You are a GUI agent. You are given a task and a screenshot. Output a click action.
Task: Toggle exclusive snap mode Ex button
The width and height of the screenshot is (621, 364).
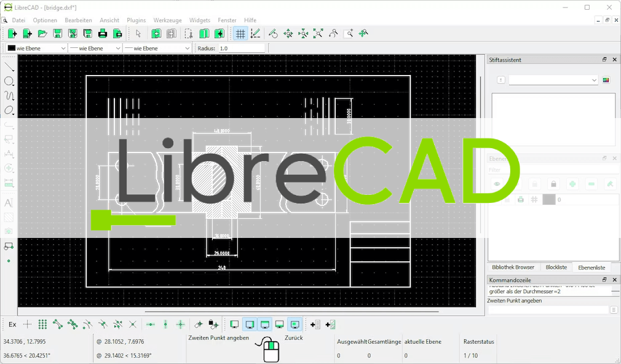[x=12, y=325]
